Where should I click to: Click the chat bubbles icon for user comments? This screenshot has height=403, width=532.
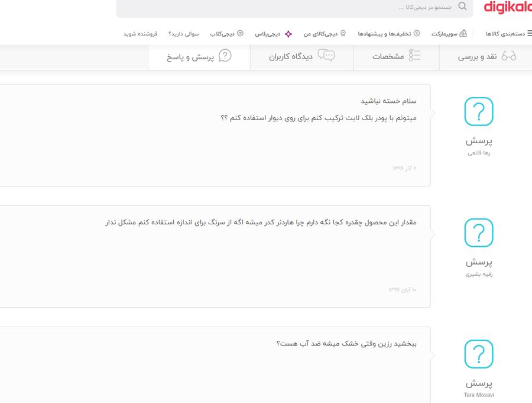coord(326,55)
